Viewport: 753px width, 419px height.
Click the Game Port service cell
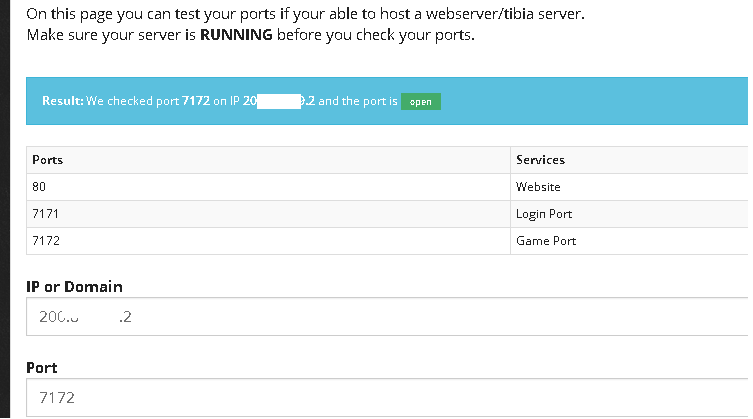click(629, 241)
